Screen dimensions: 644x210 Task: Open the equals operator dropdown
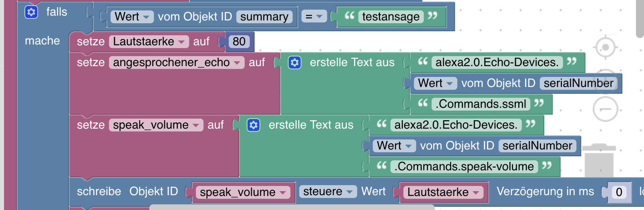(x=314, y=17)
